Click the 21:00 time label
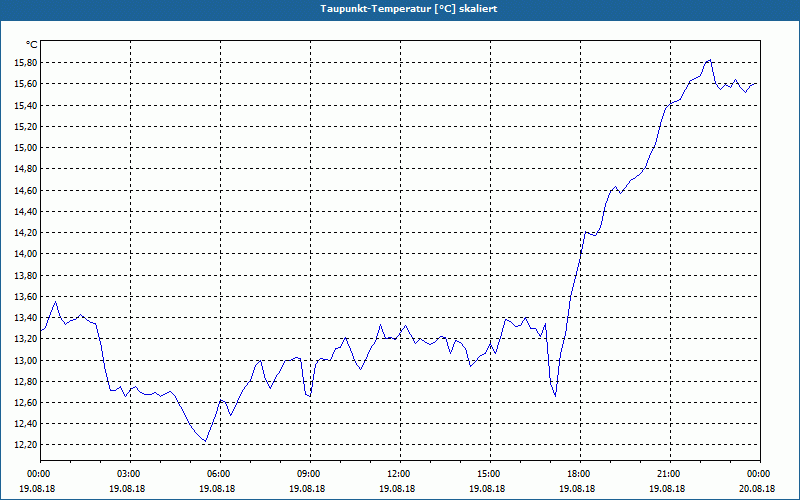The width and height of the screenshot is (800, 500). pos(670,473)
